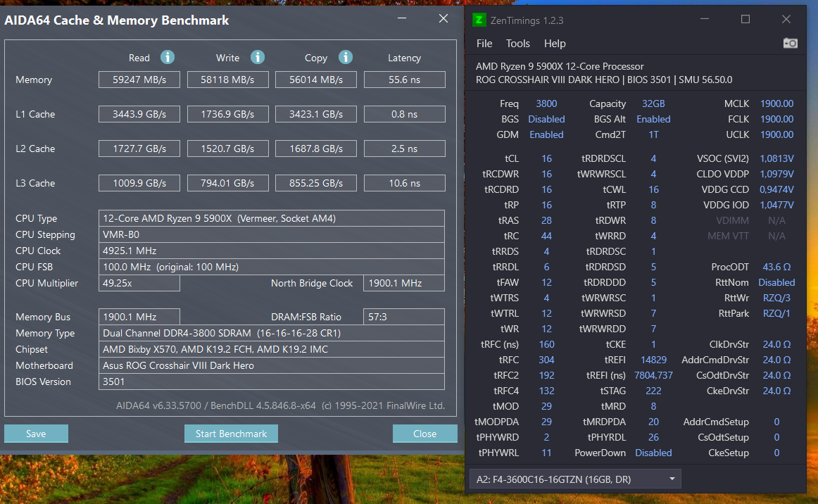Click the Start Benchmark button

click(x=231, y=434)
